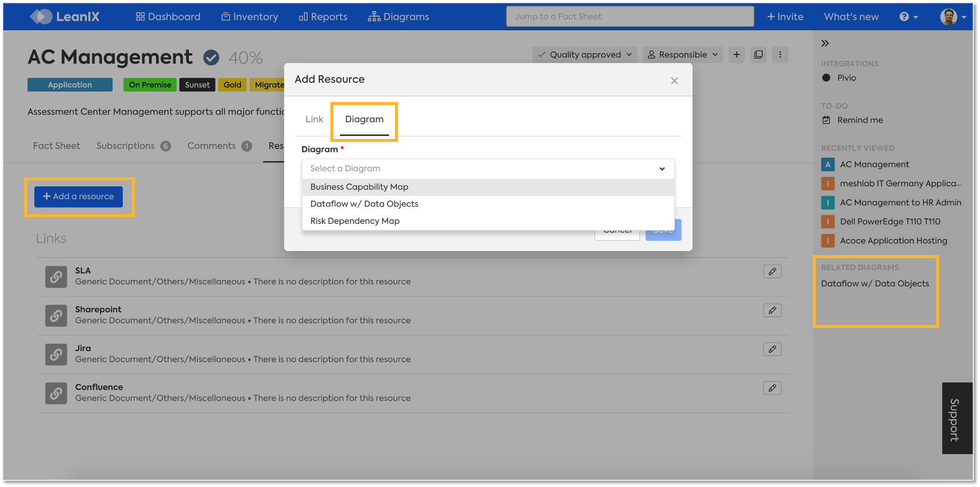Choose Dataflow w/ Data Objects option in dropdown
The width and height of the screenshot is (980, 487).
click(488, 204)
